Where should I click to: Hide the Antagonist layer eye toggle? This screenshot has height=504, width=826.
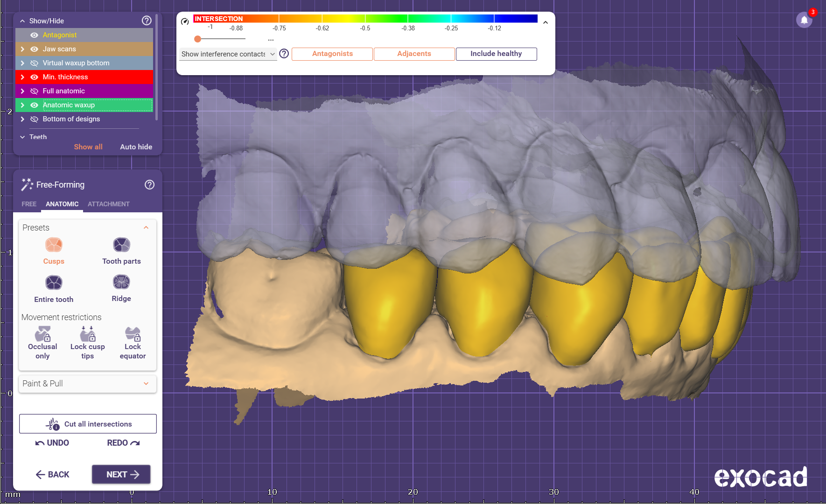[34, 35]
